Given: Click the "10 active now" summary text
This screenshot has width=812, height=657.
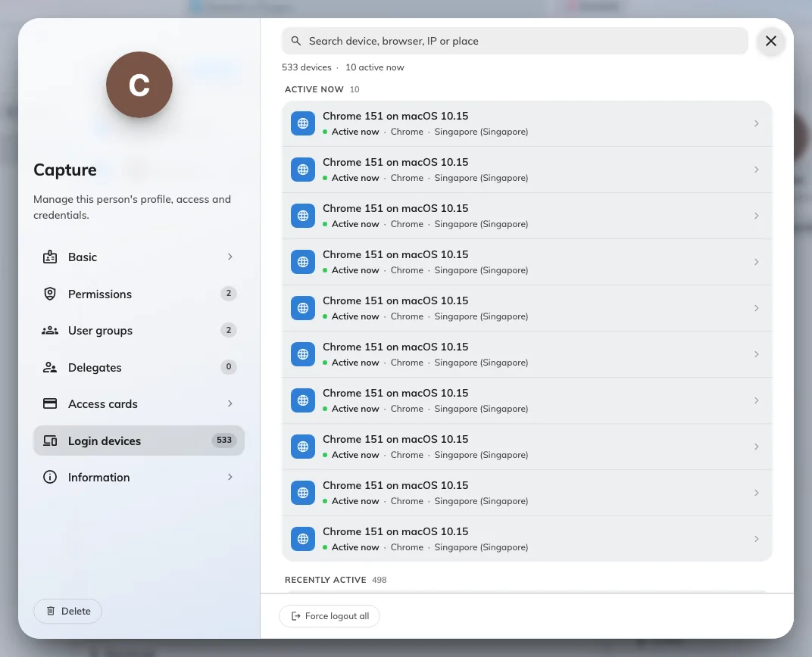Looking at the screenshot, I should pyautogui.click(x=375, y=67).
